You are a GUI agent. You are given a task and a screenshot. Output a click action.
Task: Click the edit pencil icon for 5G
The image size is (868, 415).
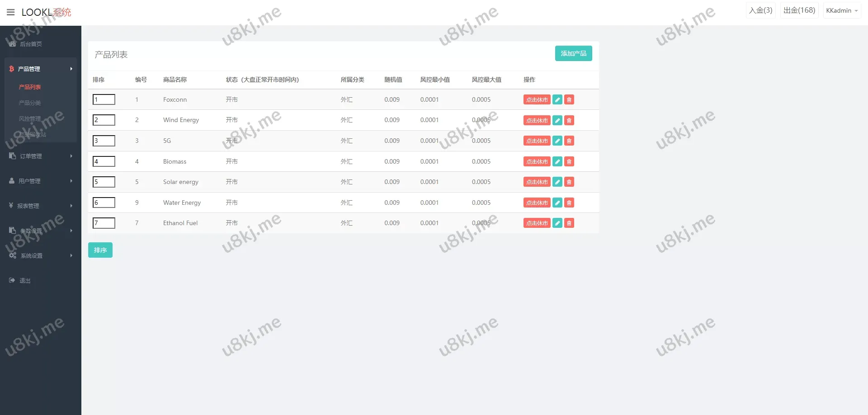(x=557, y=141)
